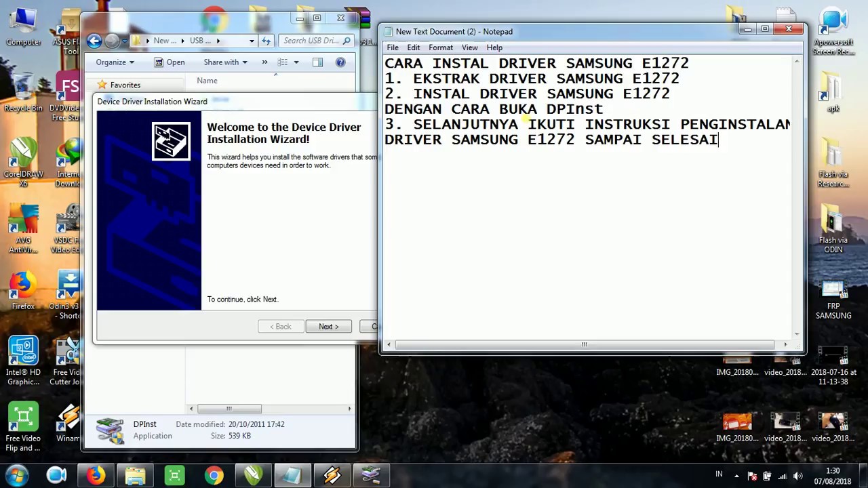This screenshot has height=488, width=868.
Task: Click the green screen capture taskbar icon
Action: [x=174, y=476]
